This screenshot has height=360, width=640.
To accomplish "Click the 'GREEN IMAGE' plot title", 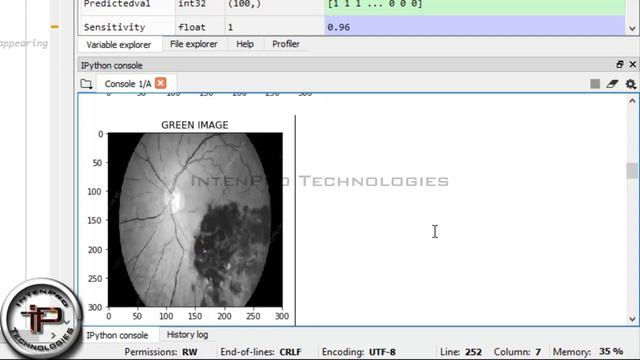I will click(195, 125).
